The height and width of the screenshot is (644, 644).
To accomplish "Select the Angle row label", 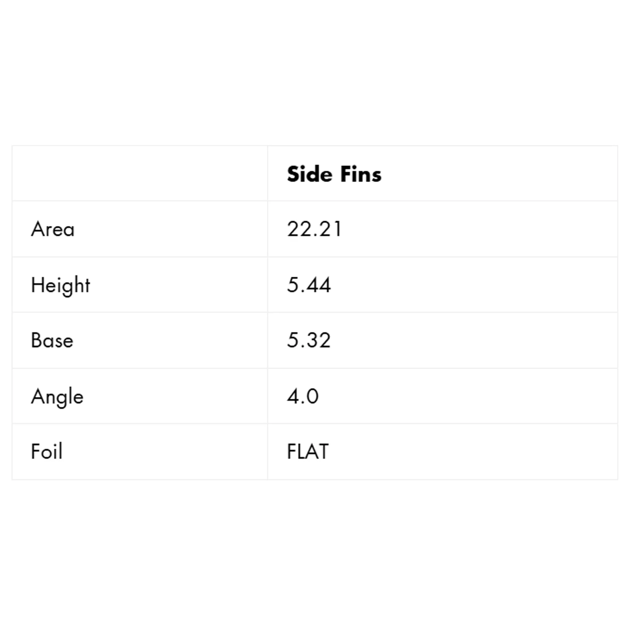I will click(57, 396).
